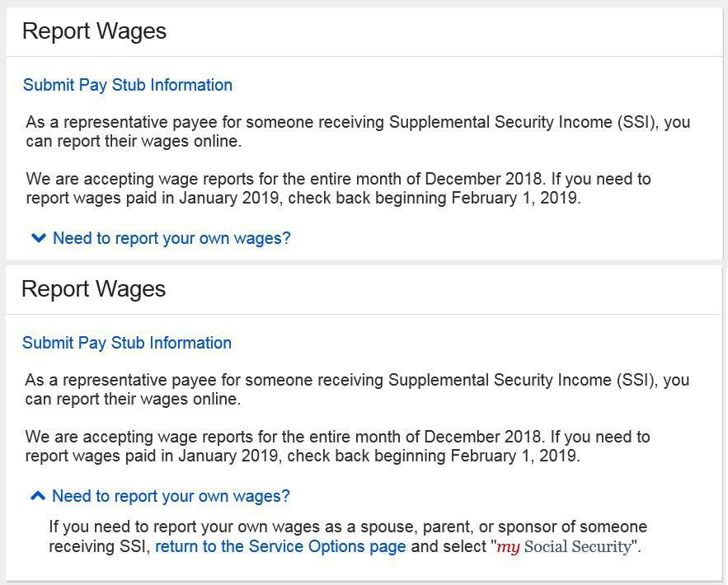Open Submit Pay Stub Information in the collapsed panel

click(x=128, y=85)
